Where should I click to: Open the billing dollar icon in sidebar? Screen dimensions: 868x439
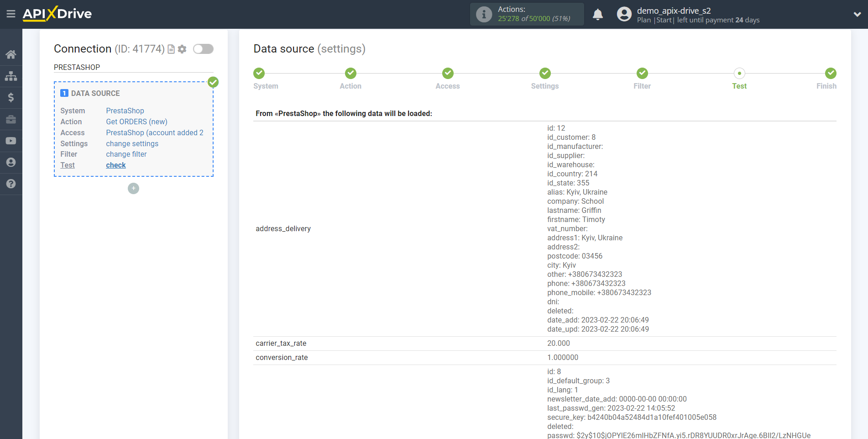[x=11, y=97]
